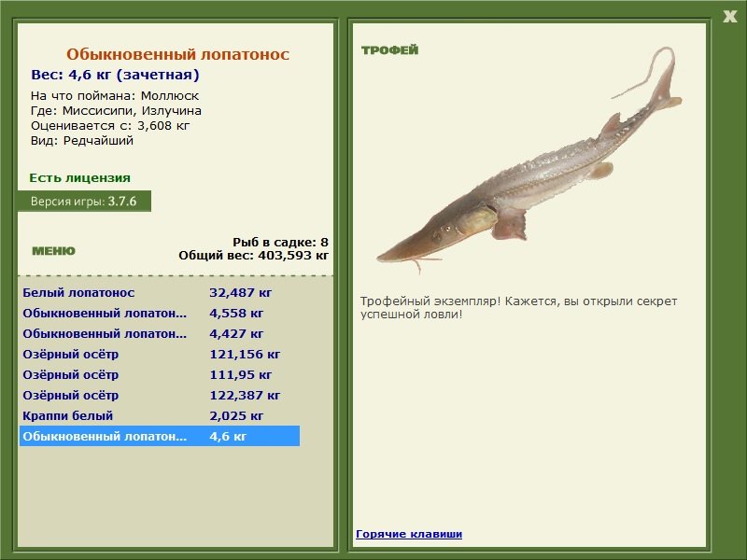Click Вид: Редчайший text
This screenshot has width=747, height=560.
pyautogui.click(x=82, y=141)
